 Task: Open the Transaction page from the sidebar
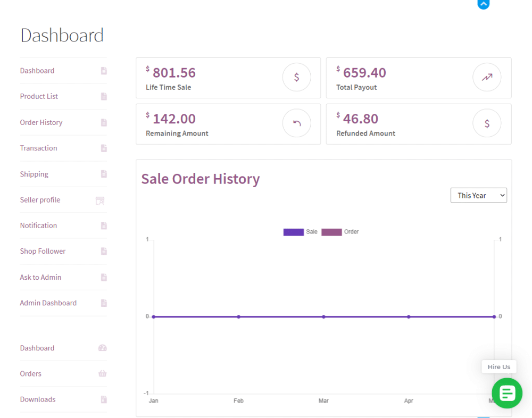[38, 148]
